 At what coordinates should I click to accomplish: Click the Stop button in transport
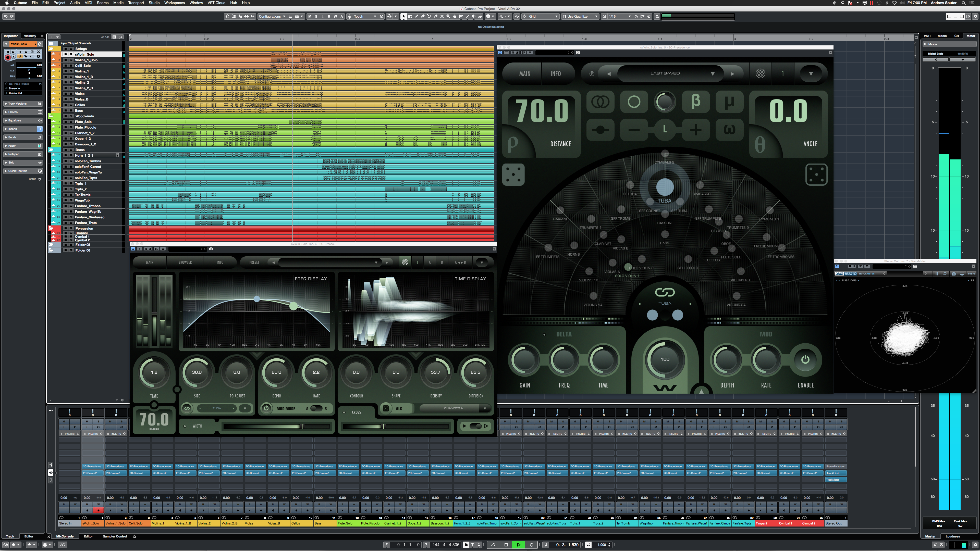tap(506, 545)
